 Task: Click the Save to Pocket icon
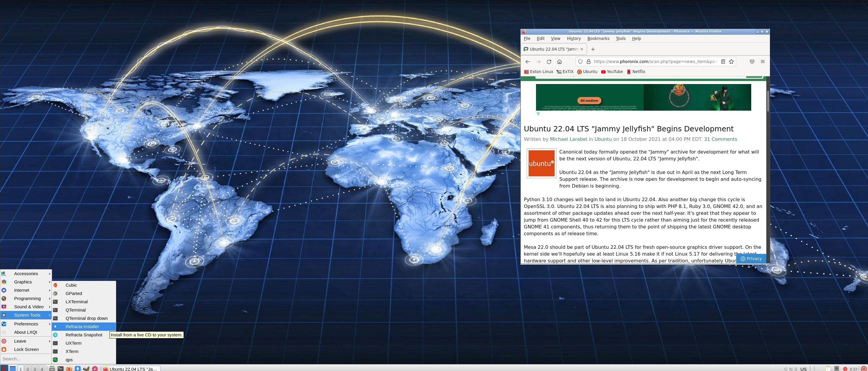(752, 62)
